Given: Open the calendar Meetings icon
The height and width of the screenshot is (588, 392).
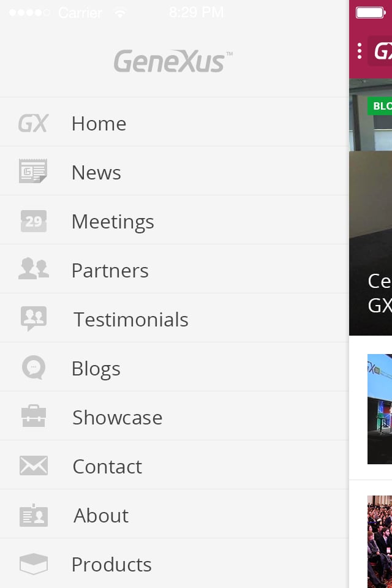Looking at the screenshot, I should (34, 221).
